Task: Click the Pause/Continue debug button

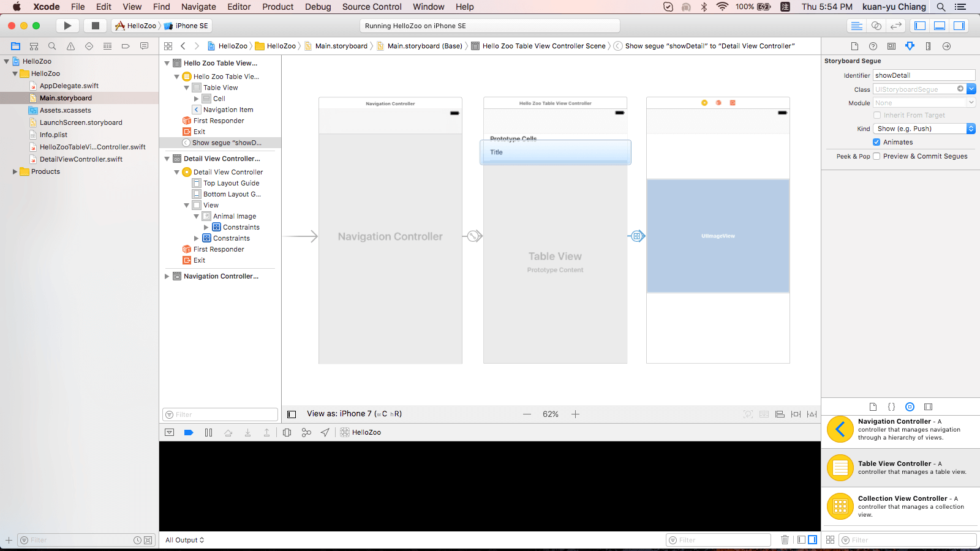Action: tap(208, 432)
